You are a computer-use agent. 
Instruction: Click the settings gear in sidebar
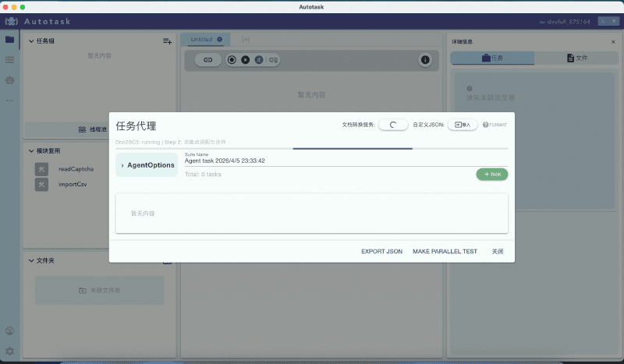point(9,351)
